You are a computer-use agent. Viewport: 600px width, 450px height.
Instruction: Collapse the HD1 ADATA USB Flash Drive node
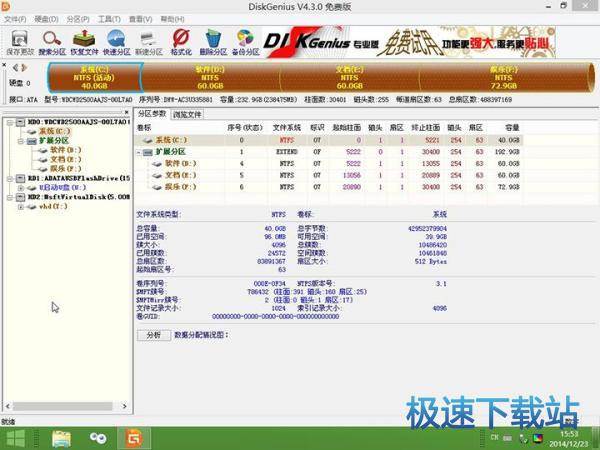coord(10,179)
